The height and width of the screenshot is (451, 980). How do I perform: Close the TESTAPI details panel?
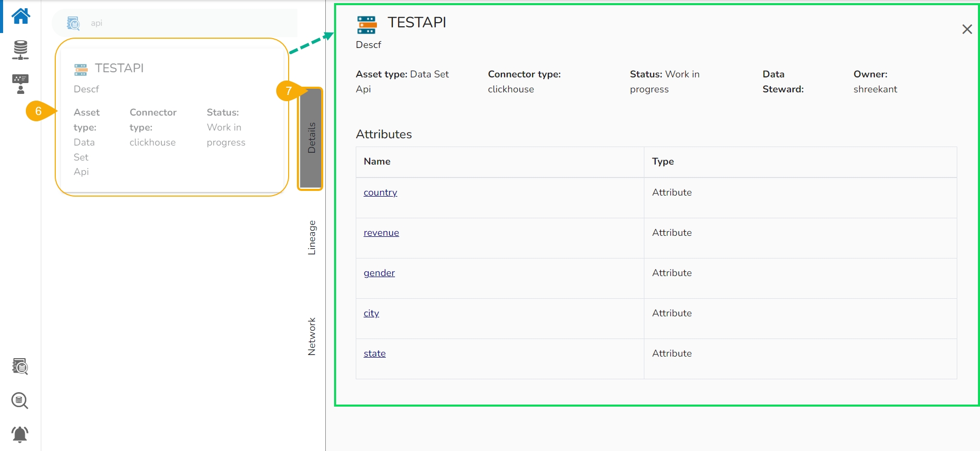point(967,29)
